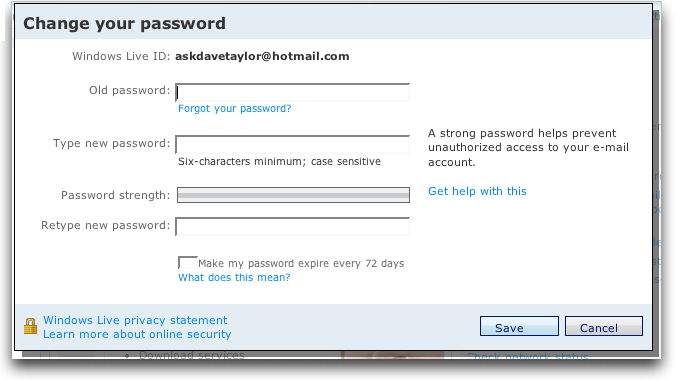Screen dimensions: 675x382
Task: Open Windows Live privacy statement
Action: (x=135, y=320)
